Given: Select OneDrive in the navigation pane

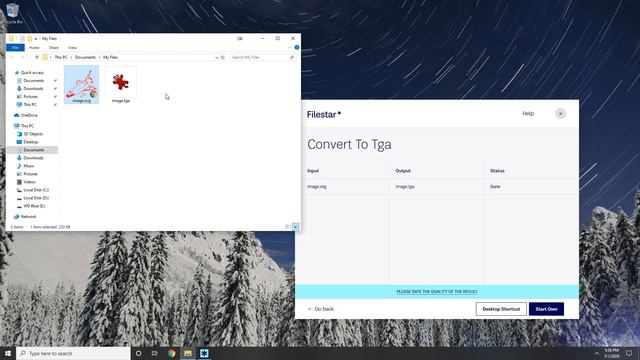Looking at the screenshot, I should click(29, 116).
